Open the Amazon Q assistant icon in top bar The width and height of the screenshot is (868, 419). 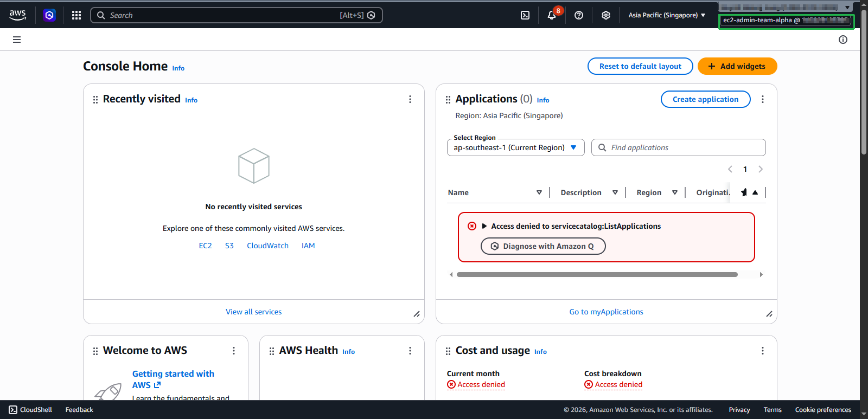pyautogui.click(x=49, y=15)
